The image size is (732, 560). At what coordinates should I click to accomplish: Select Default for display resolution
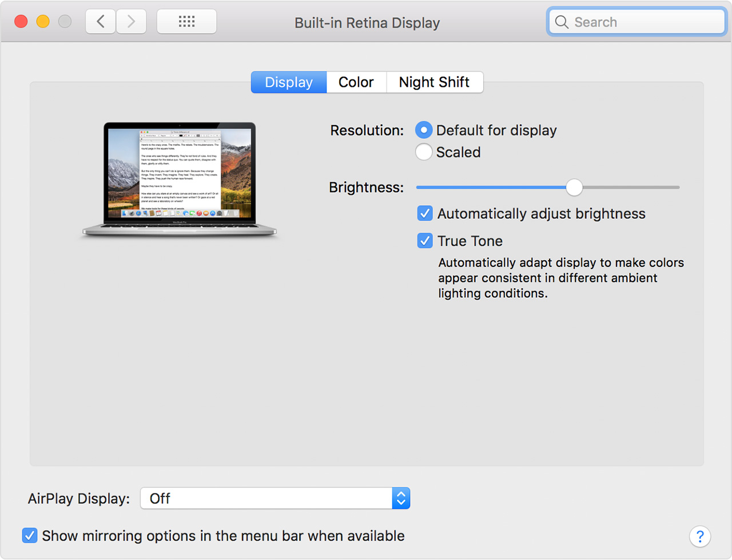point(424,130)
